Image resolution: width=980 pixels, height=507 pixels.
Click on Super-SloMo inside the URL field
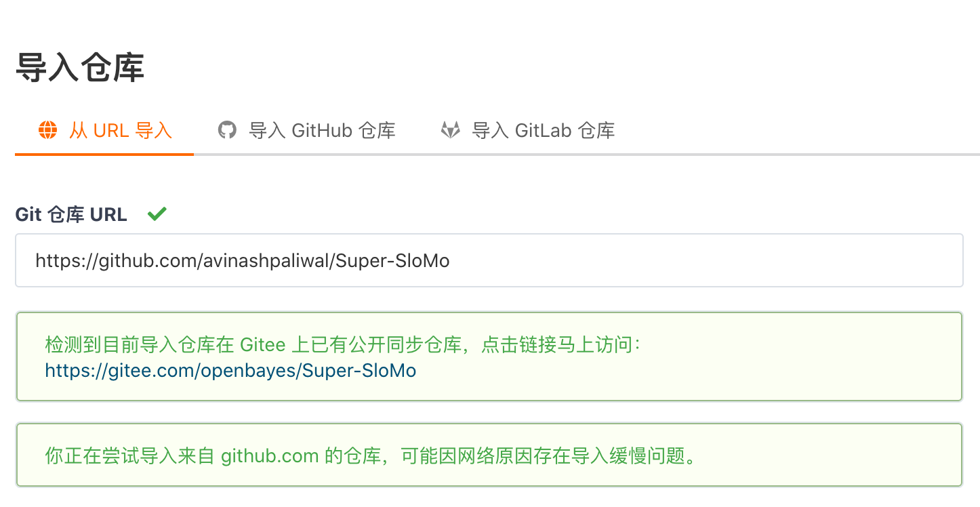click(393, 261)
